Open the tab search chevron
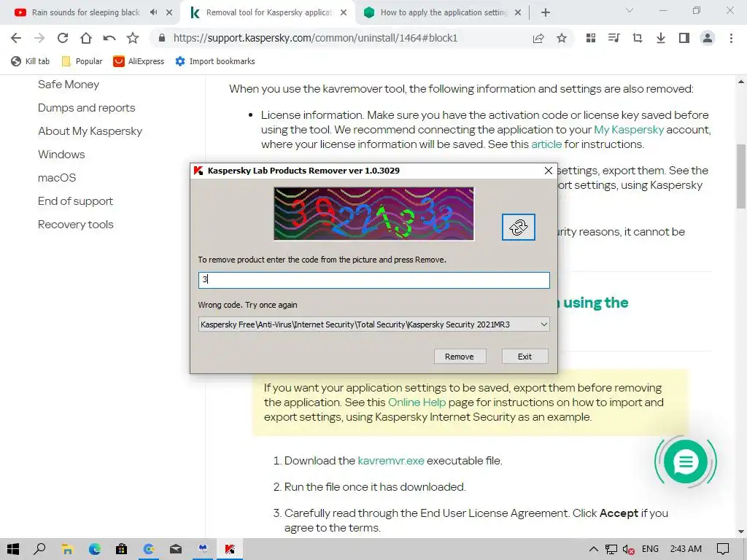The height and width of the screenshot is (560, 747). click(x=630, y=10)
